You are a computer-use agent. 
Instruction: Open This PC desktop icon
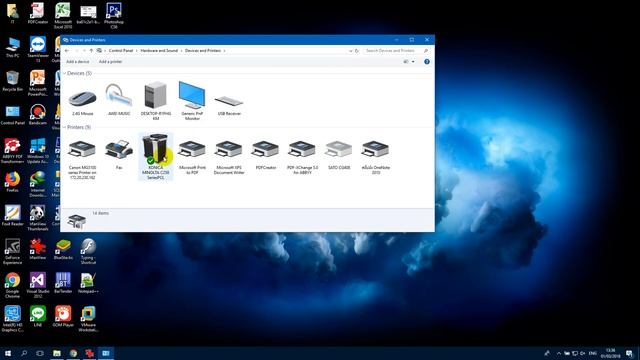pyautogui.click(x=12, y=47)
